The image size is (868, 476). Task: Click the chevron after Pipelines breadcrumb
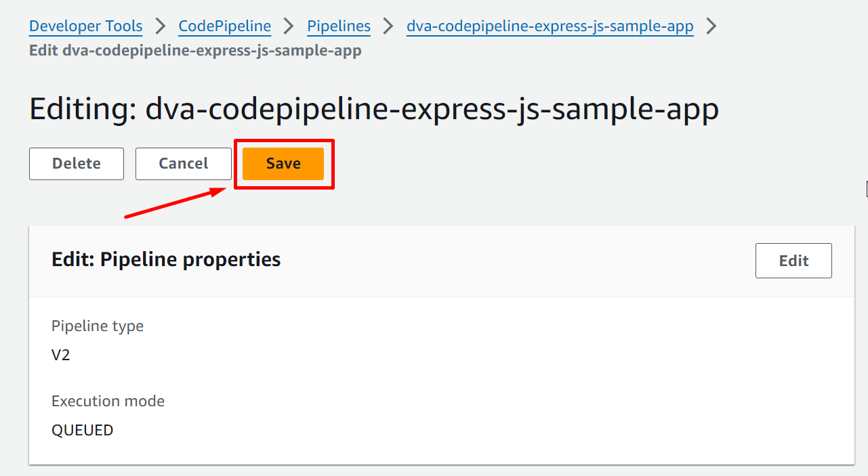[388, 26]
